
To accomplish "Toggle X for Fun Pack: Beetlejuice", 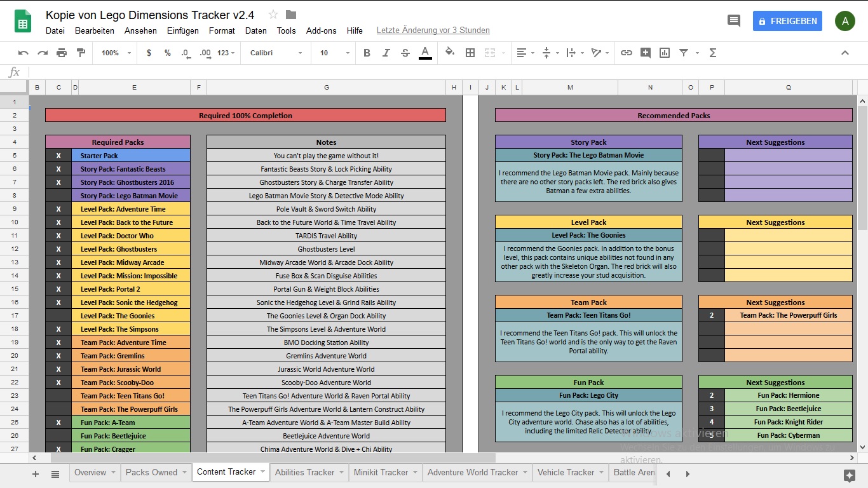I will pyautogui.click(x=58, y=436).
